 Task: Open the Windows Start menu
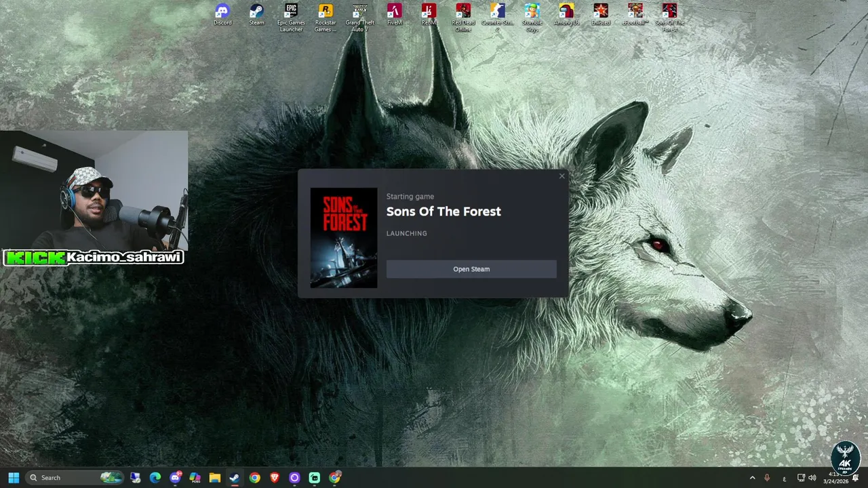(x=14, y=478)
